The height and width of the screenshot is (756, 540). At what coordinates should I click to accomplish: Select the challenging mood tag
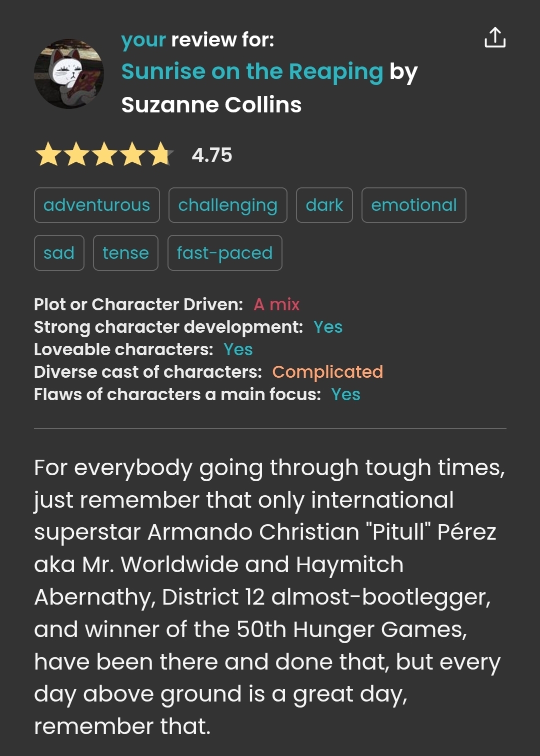227,205
